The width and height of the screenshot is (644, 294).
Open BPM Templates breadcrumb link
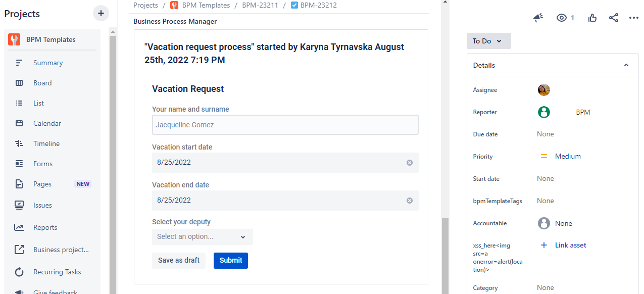(206, 5)
